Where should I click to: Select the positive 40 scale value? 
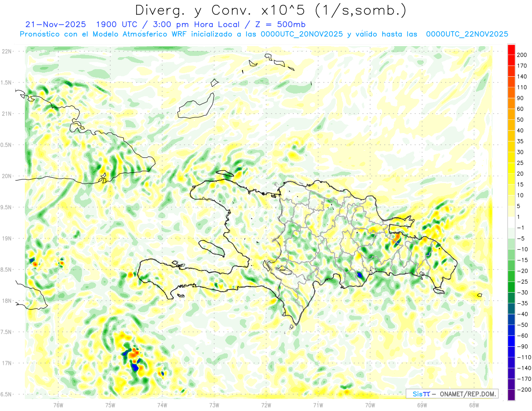pyautogui.click(x=520, y=130)
